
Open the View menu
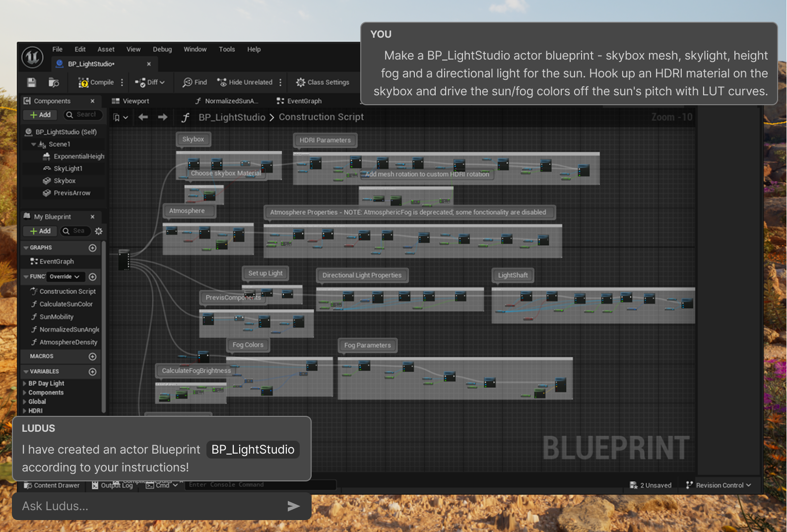point(133,49)
